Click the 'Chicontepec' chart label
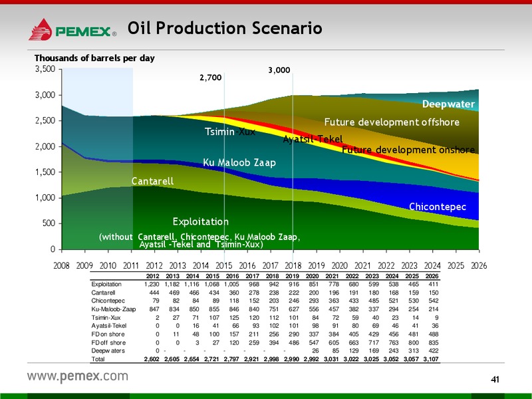 point(438,207)
